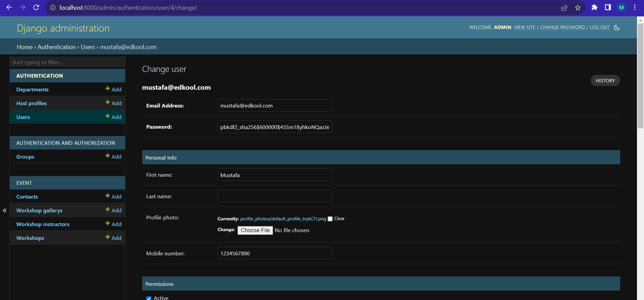
Task: Add a new Department
Action: (113, 89)
